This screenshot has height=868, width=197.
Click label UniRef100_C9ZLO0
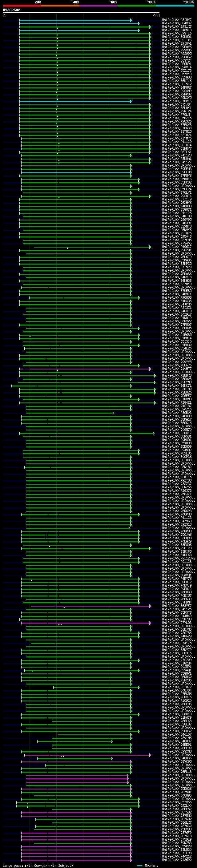pyautogui.click(x=177, y=806)
